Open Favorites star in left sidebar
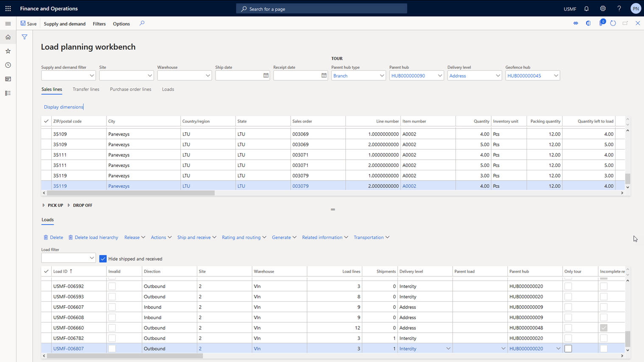Viewport: 644px width, 362px height. tap(8, 51)
